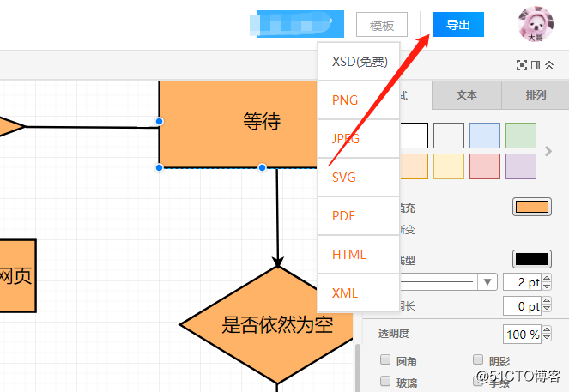Show next page of style swatches
The image size is (569, 392).
click(x=548, y=151)
